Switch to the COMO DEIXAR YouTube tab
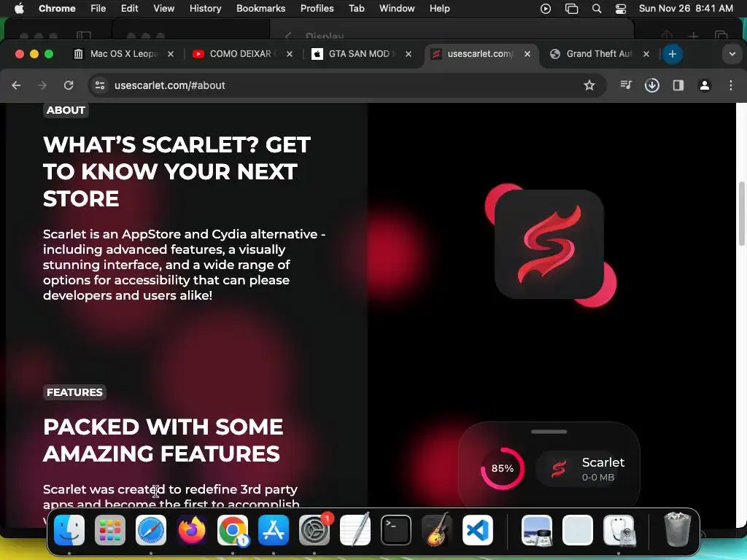The image size is (747, 560). [242, 54]
